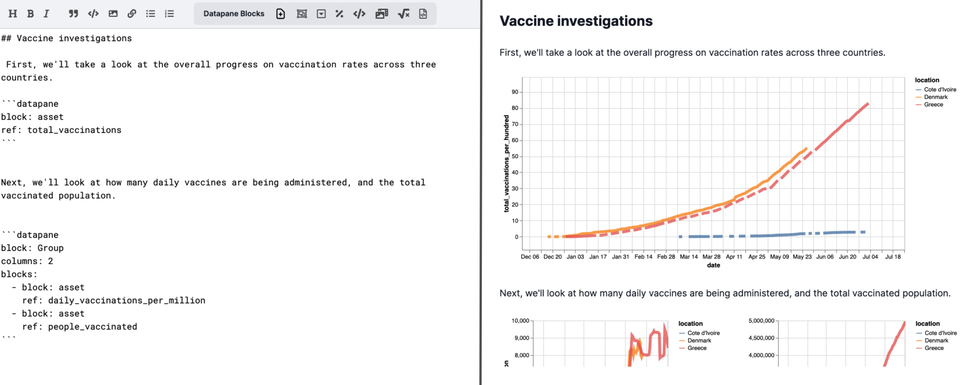Click the 'block: Group' line in the editor
Image resolution: width=980 pixels, height=385 pixels.
click(x=32, y=248)
